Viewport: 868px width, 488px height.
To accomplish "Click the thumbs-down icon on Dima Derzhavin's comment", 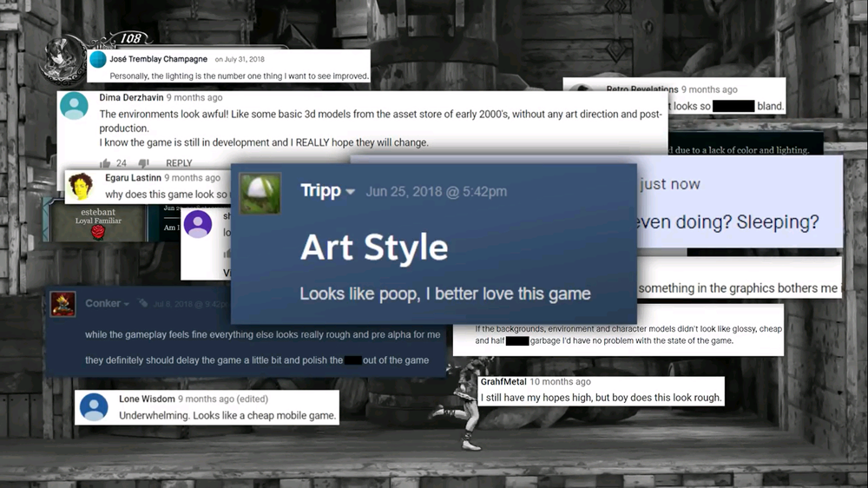I will tap(144, 163).
